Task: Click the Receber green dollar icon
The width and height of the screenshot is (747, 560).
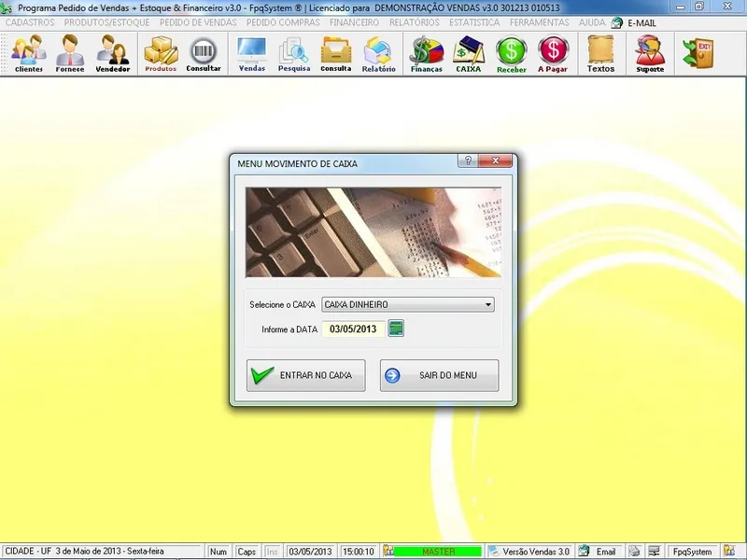Action: pyautogui.click(x=511, y=53)
